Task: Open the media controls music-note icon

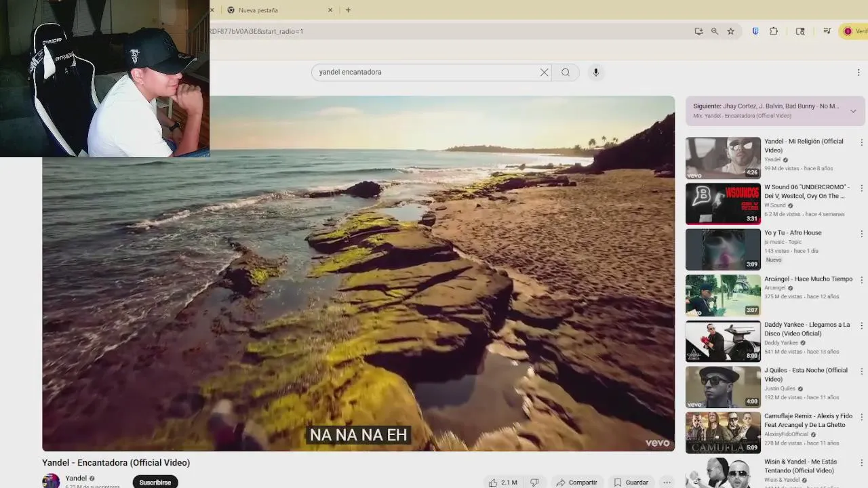Action: click(827, 31)
